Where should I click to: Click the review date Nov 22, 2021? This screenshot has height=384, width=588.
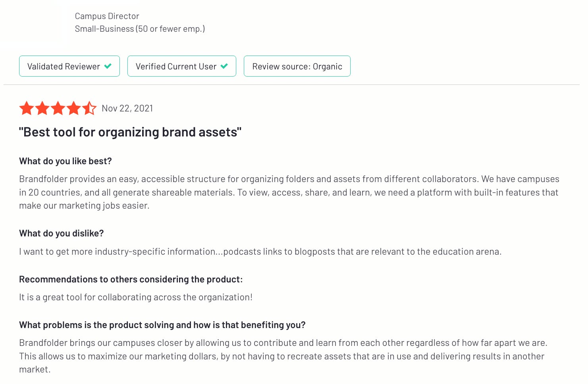point(127,108)
